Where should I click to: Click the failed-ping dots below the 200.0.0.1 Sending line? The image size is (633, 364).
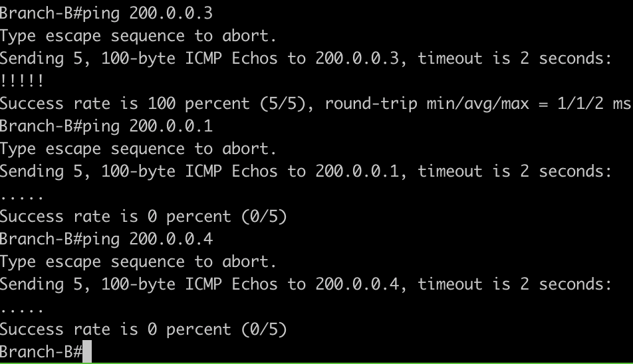[23, 197]
